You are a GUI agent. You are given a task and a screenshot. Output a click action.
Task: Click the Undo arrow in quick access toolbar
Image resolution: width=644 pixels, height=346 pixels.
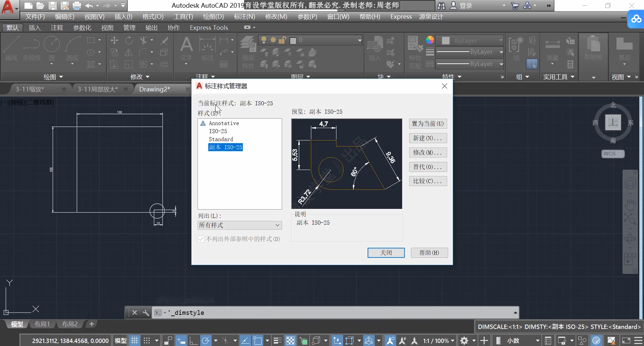(x=89, y=5)
